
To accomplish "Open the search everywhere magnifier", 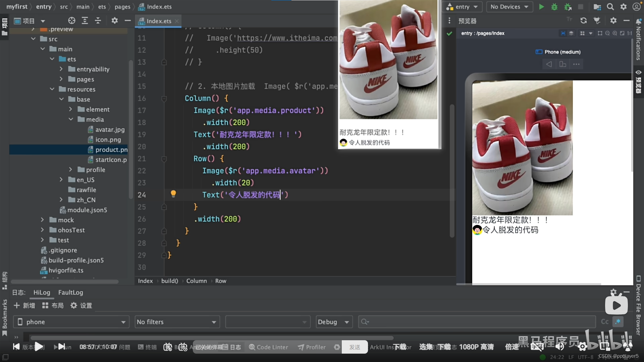I will [x=610, y=7].
